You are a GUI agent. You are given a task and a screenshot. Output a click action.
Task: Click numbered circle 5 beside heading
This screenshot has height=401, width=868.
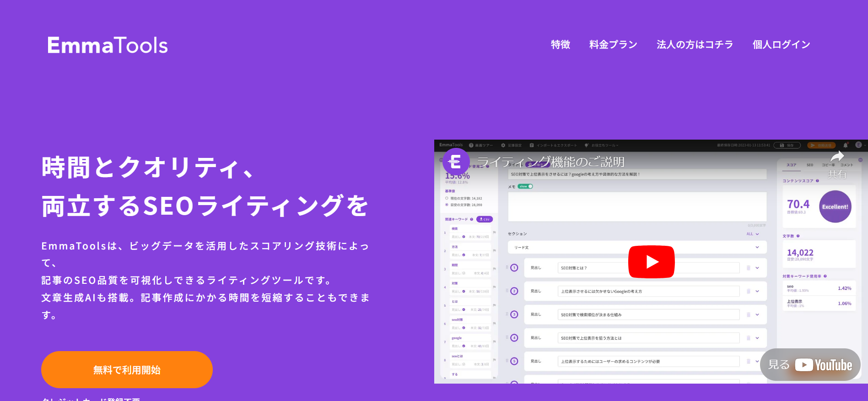[514, 361]
